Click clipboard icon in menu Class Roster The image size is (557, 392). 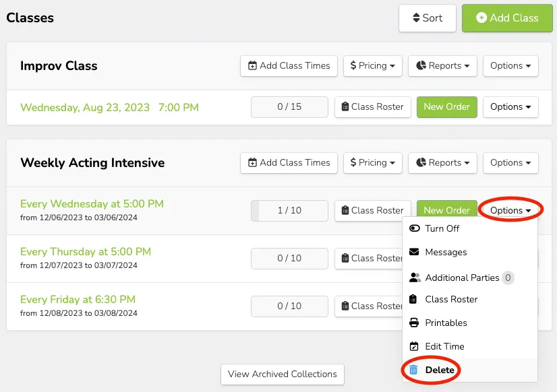tap(413, 299)
